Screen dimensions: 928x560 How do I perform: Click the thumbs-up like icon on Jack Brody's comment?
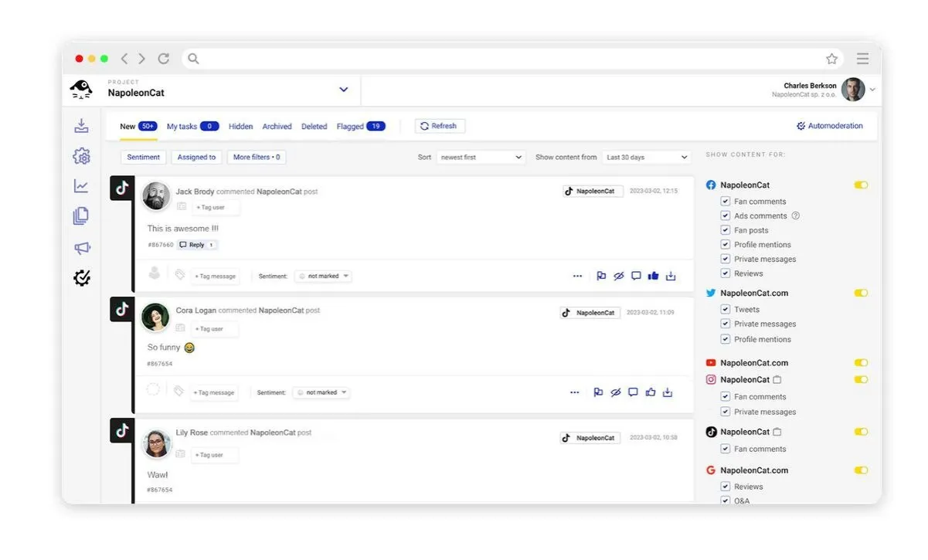click(x=653, y=276)
